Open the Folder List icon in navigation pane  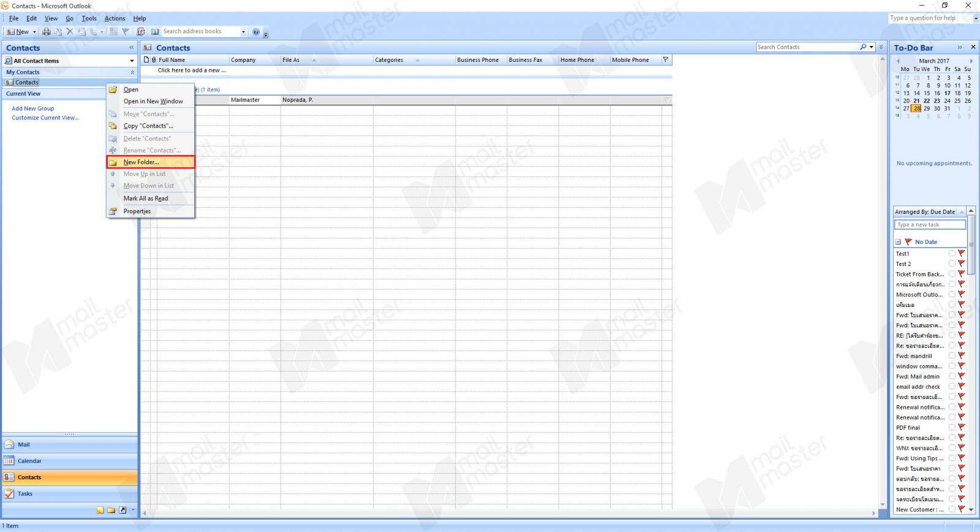[111, 510]
